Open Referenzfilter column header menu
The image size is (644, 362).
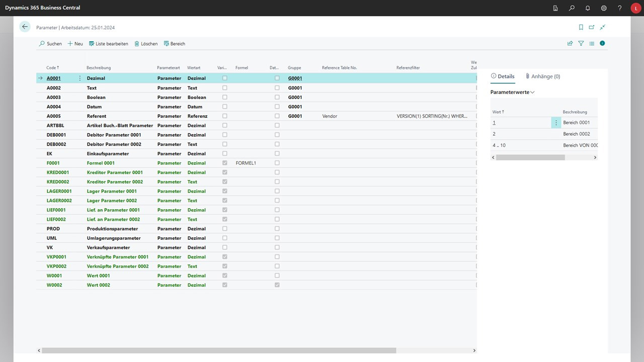[x=408, y=67]
